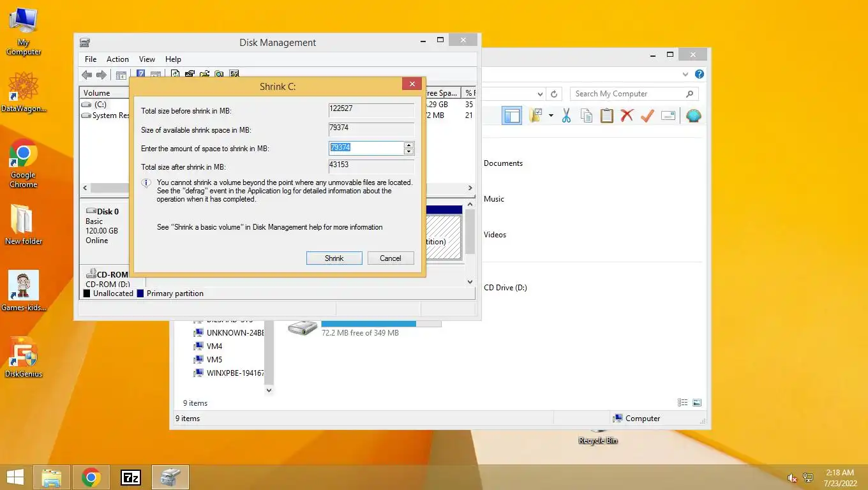Viewport: 868px width, 490px height.
Task: Click the blue shell icon in Explorer toolbar
Action: click(693, 115)
